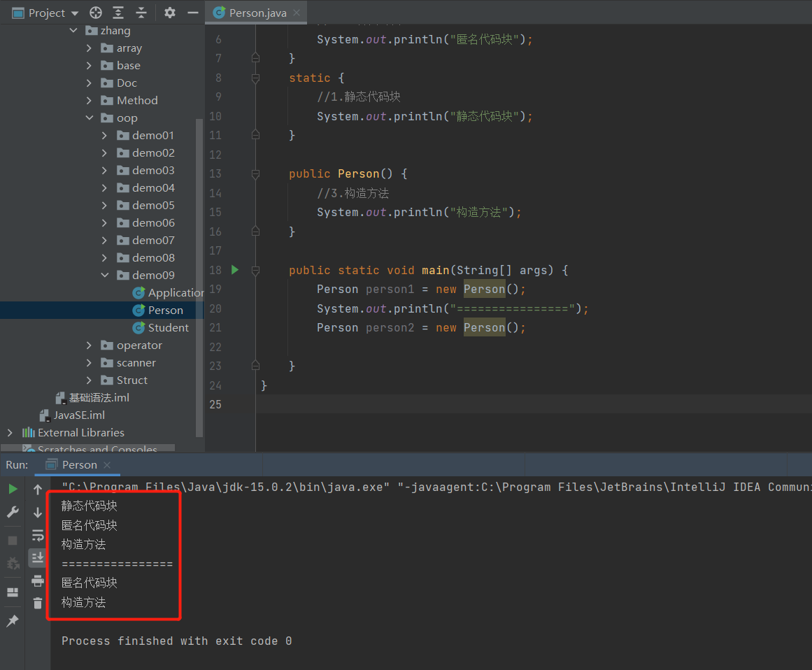Click the static keyword on line 8
The image size is (812, 670).
pos(310,78)
